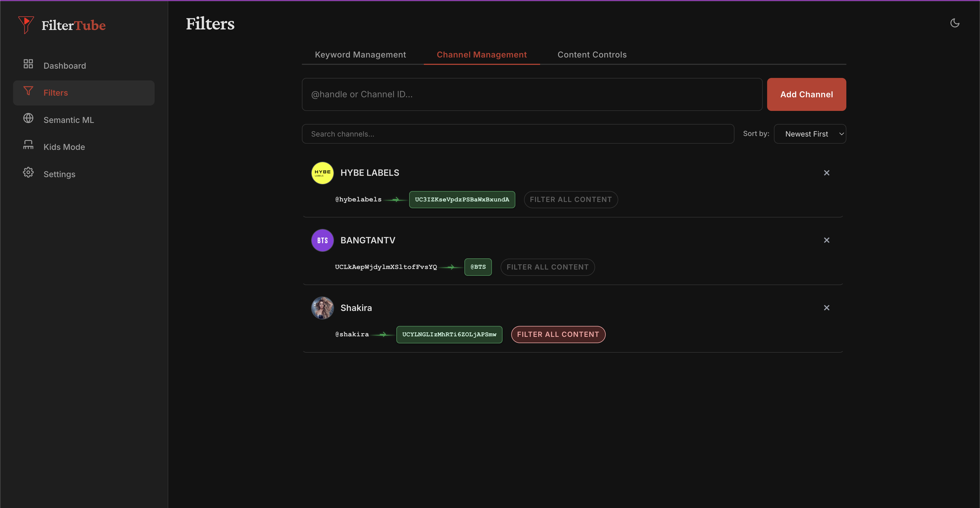Enable Filter All Content for BANGTANTV

(x=547, y=267)
